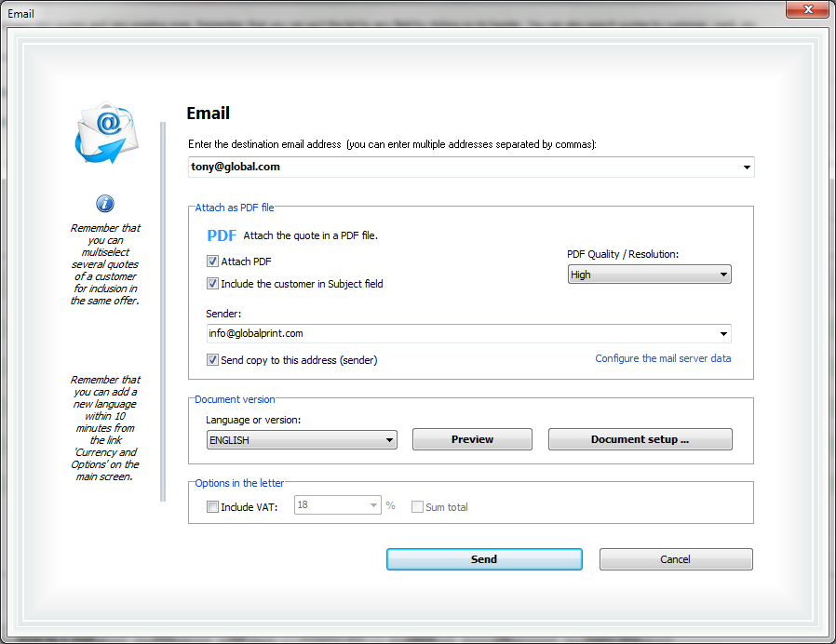Enable the Include VAT checkbox
Screen dimensions: 836x644
(x=212, y=507)
